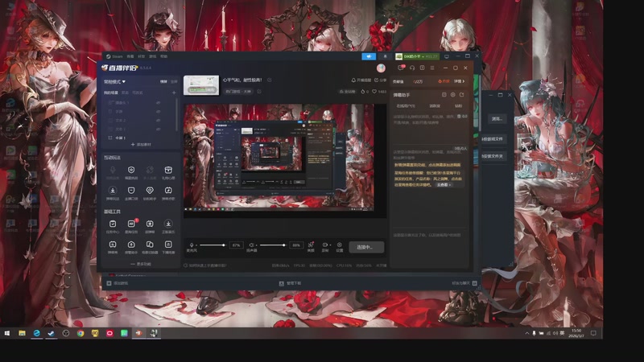Open the shield icon in 互动玩法 section

point(131,170)
